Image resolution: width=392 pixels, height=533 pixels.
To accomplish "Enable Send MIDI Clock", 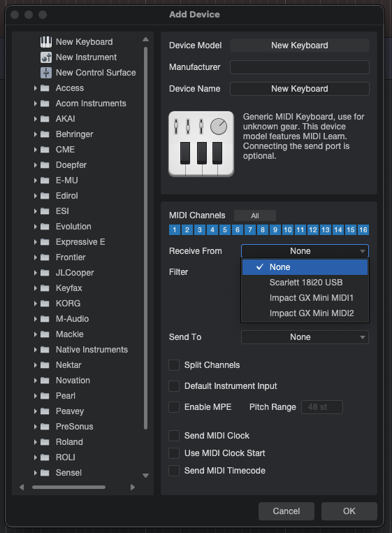I will 174,436.
